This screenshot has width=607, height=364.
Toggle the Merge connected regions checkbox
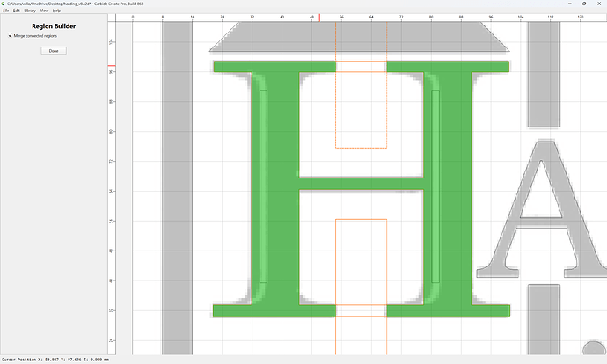pos(11,35)
